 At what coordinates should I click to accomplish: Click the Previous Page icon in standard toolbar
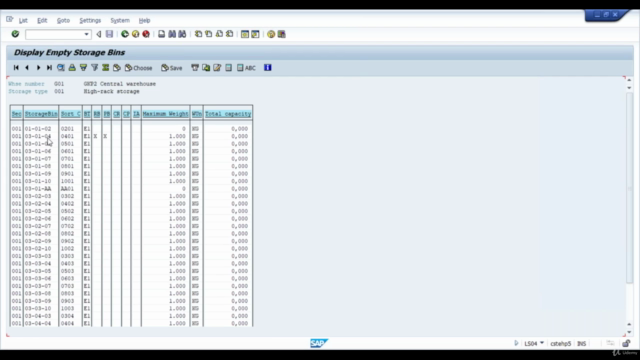pyautogui.click(x=209, y=34)
